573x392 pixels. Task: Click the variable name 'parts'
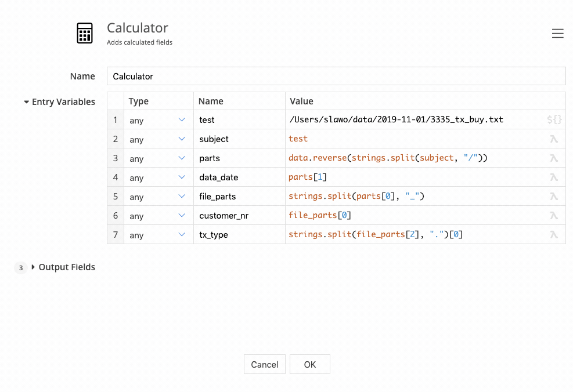pyautogui.click(x=210, y=158)
